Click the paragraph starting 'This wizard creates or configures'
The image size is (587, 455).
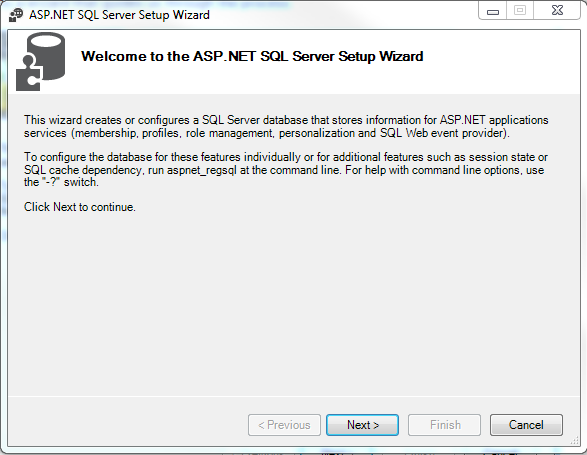point(286,126)
